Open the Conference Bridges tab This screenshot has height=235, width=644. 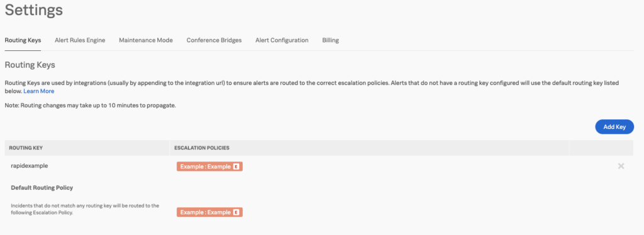pos(214,40)
